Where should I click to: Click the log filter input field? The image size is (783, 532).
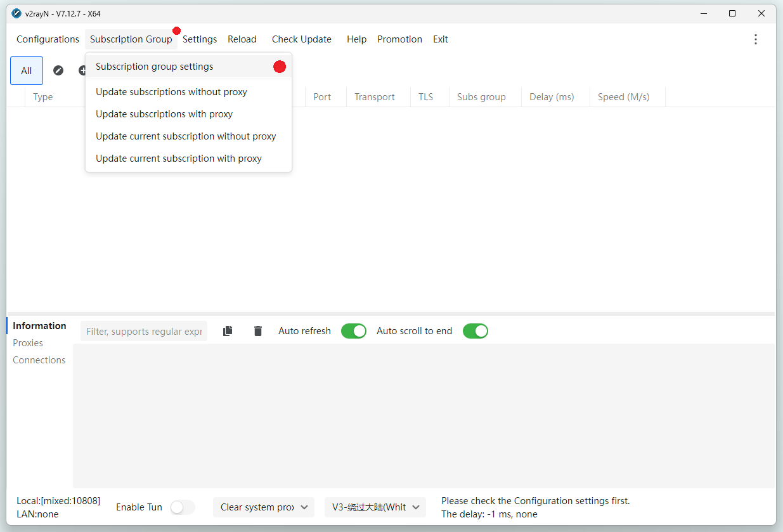point(144,331)
